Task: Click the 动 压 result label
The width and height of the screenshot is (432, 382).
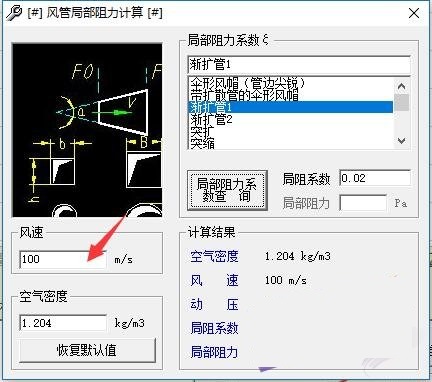Action: (214, 304)
